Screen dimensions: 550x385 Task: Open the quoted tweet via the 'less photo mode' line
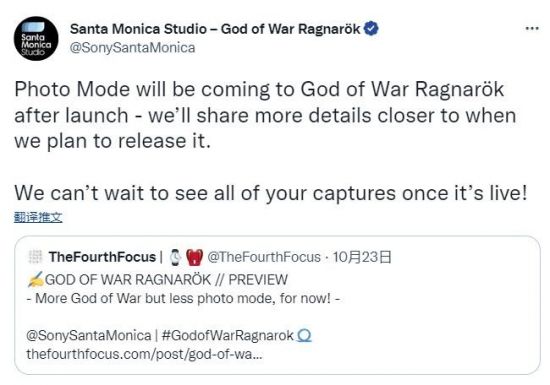tap(183, 298)
